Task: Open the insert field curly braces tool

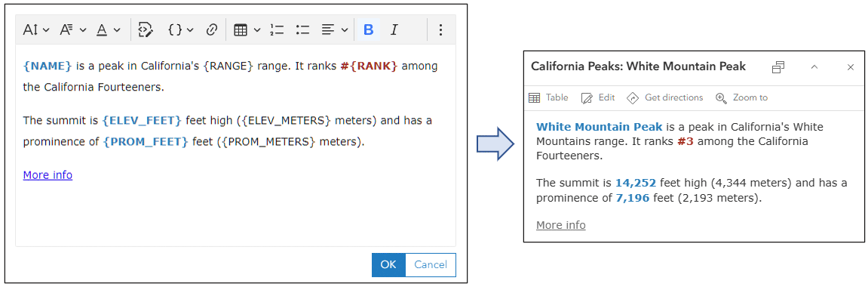Action: [180, 30]
